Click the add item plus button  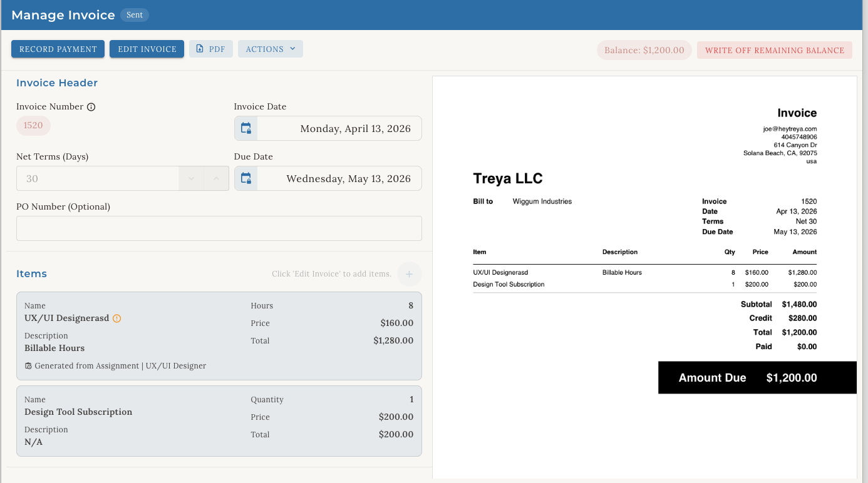pyautogui.click(x=409, y=274)
